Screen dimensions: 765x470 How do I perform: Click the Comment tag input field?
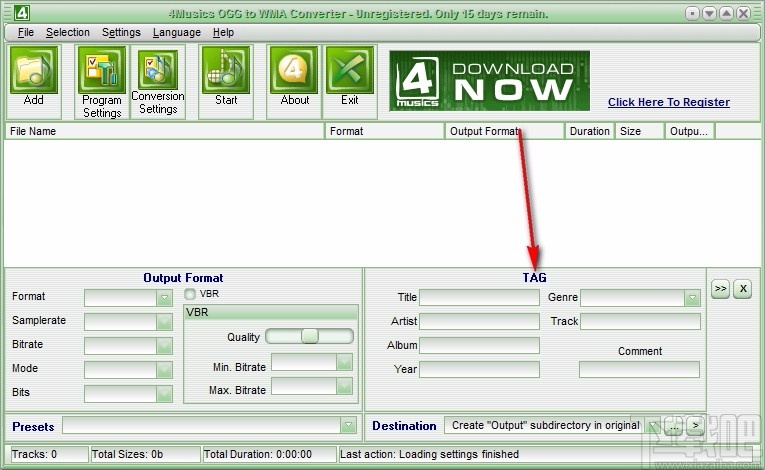640,369
